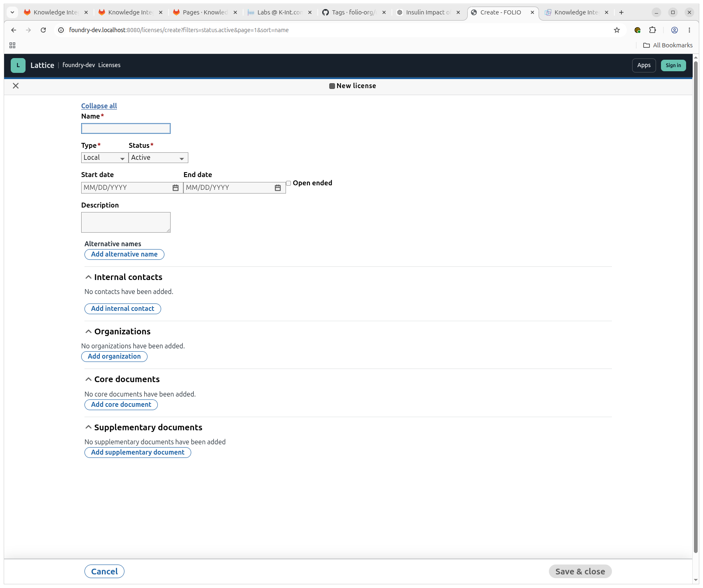703x588 pixels.
Task: Close the Insulin Impact tab
Action: pyautogui.click(x=458, y=12)
